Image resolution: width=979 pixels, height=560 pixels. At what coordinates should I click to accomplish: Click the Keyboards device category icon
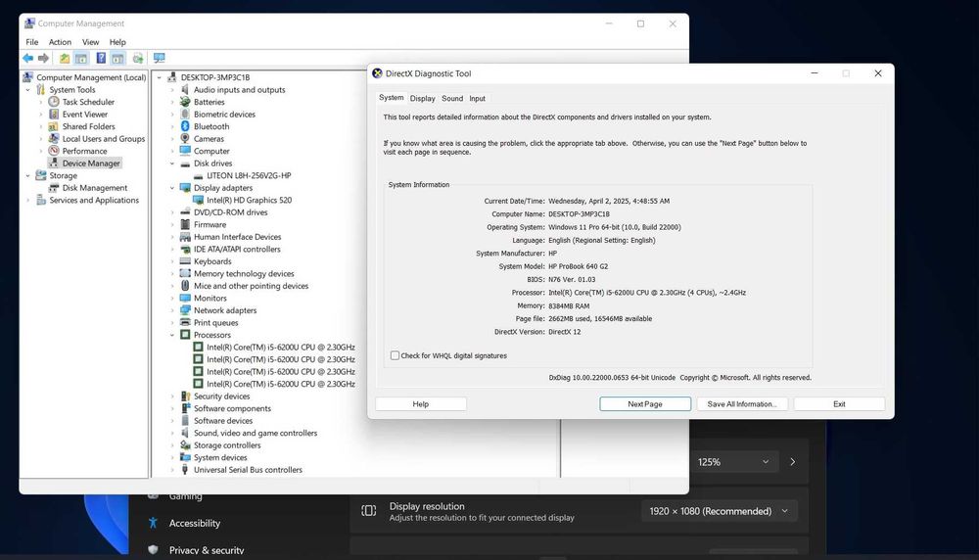point(185,261)
